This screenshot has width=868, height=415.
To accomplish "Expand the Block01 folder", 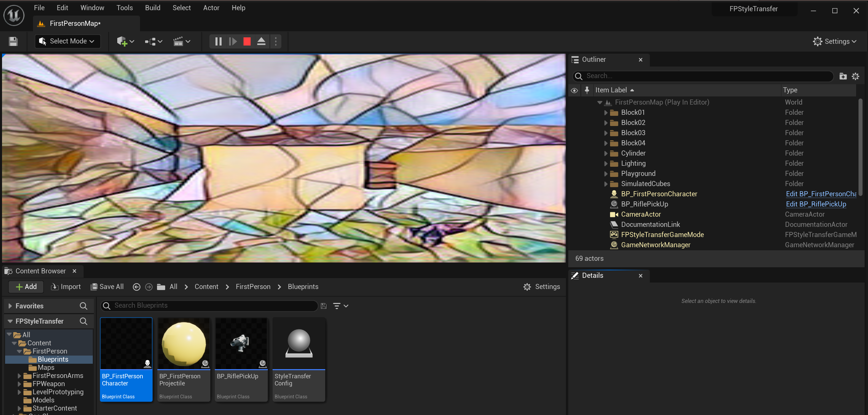I will pos(606,112).
